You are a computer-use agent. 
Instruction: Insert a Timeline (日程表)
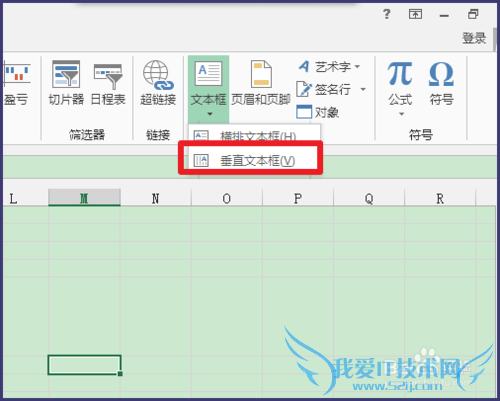coord(108,83)
